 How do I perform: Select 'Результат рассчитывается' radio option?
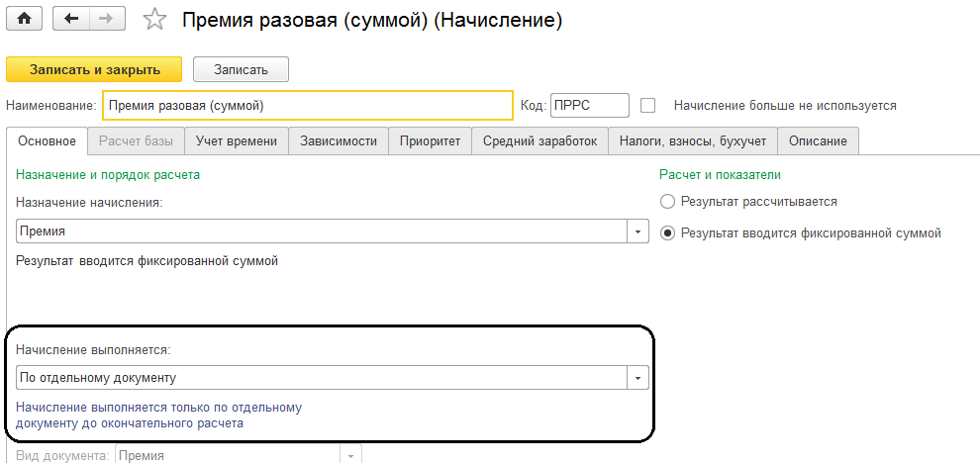[x=667, y=202]
